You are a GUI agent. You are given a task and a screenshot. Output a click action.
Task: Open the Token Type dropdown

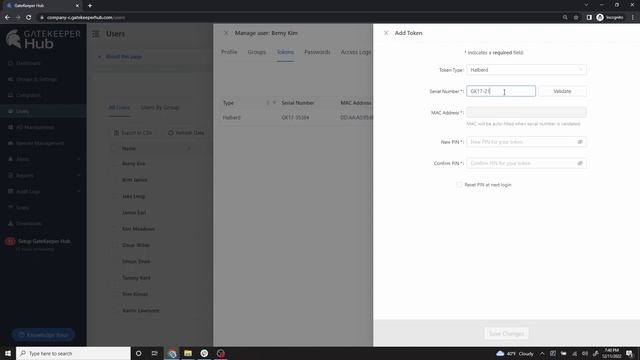(526, 70)
